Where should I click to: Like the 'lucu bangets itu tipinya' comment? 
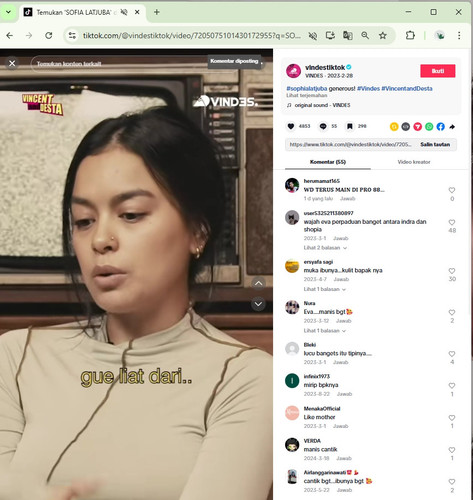pyautogui.click(x=452, y=354)
